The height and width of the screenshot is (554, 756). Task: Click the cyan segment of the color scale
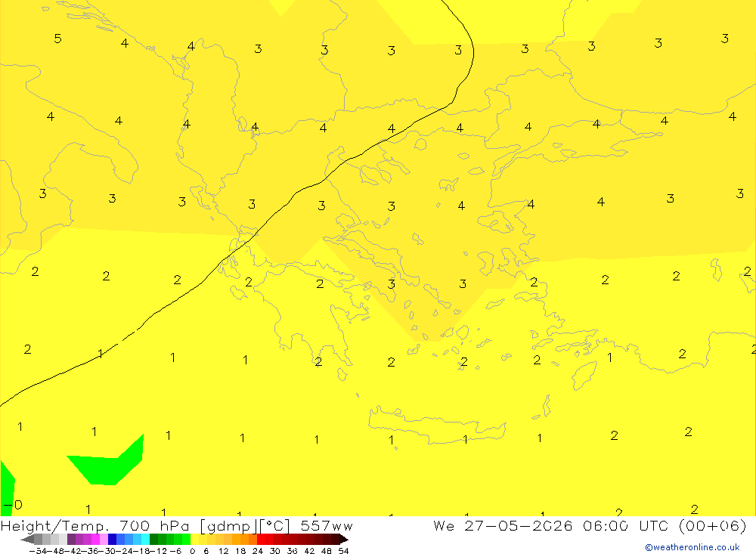click(x=145, y=539)
